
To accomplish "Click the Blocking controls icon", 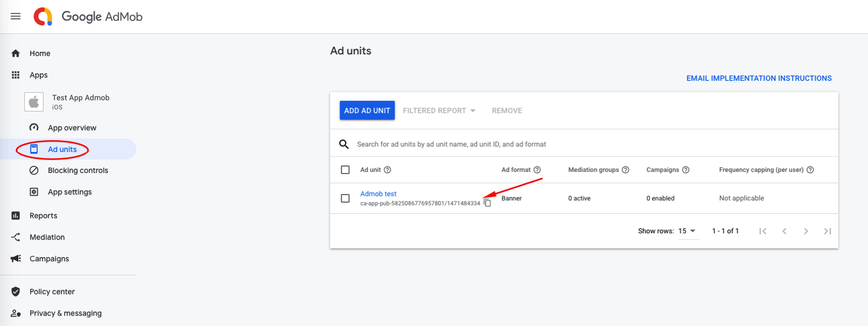I will click(34, 170).
